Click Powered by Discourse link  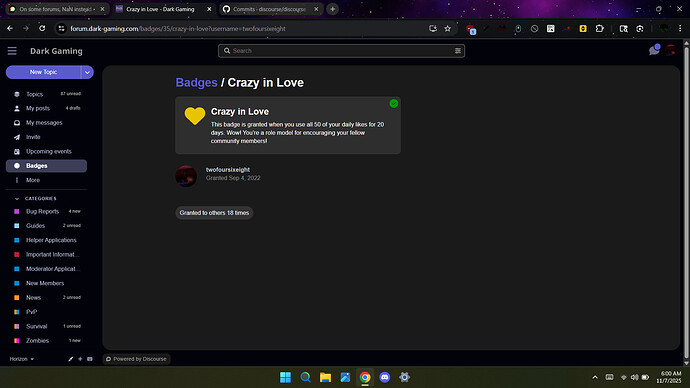[136, 359]
